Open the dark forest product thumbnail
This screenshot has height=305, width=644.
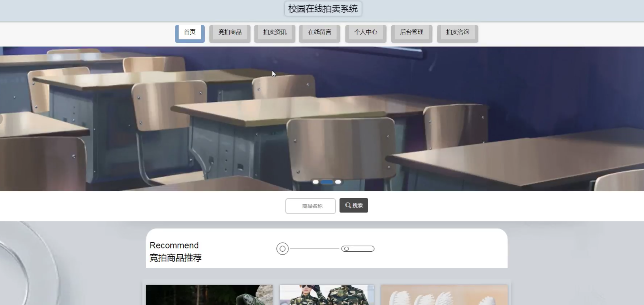pyautogui.click(x=209, y=295)
